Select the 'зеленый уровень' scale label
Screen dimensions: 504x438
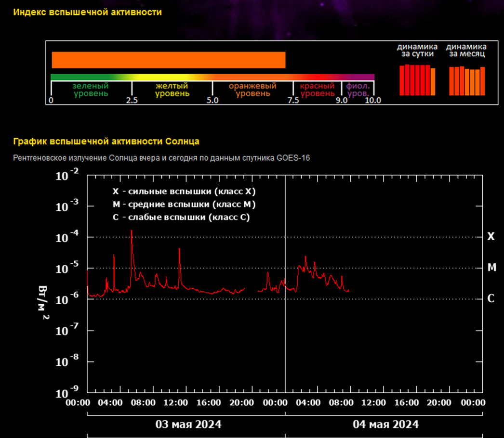(x=91, y=90)
